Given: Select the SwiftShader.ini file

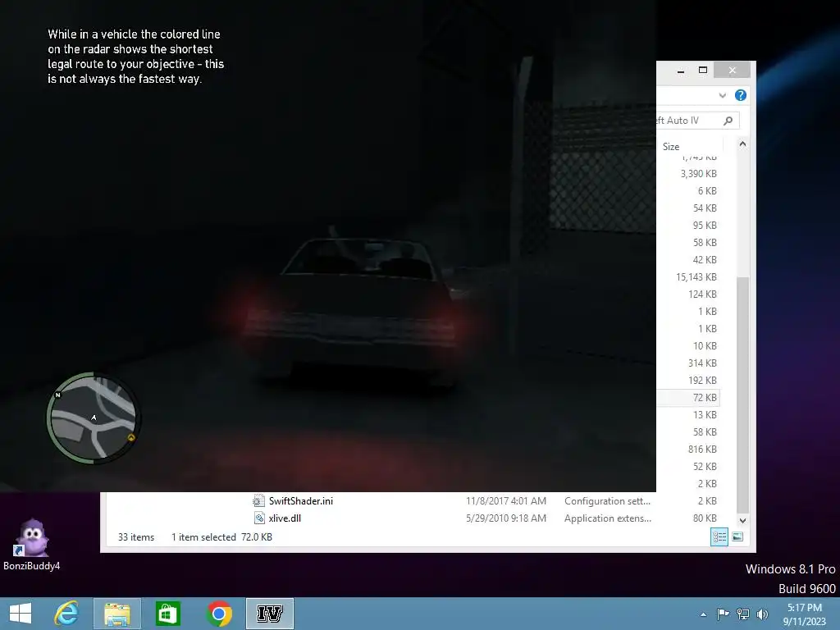Looking at the screenshot, I should coord(300,501).
